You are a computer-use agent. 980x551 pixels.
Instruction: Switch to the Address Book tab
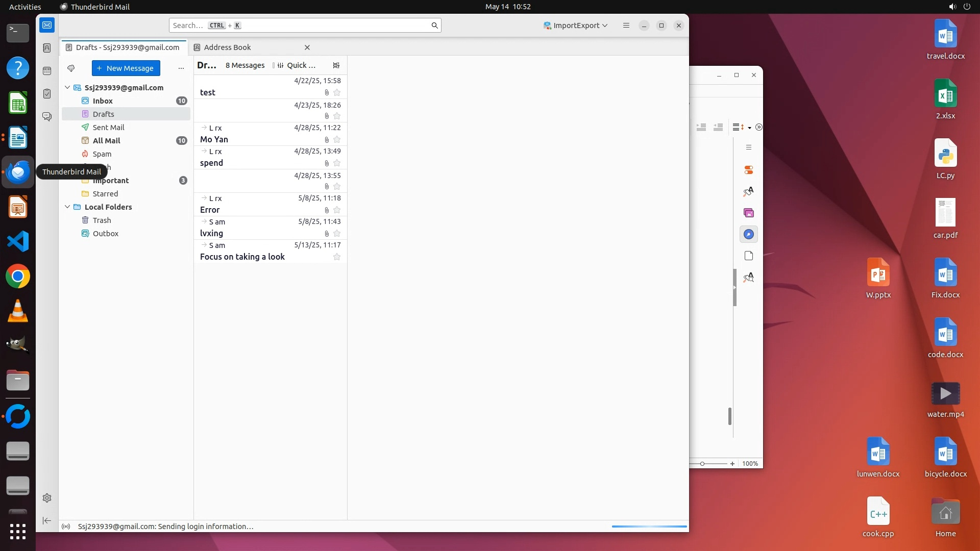click(x=228, y=47)
